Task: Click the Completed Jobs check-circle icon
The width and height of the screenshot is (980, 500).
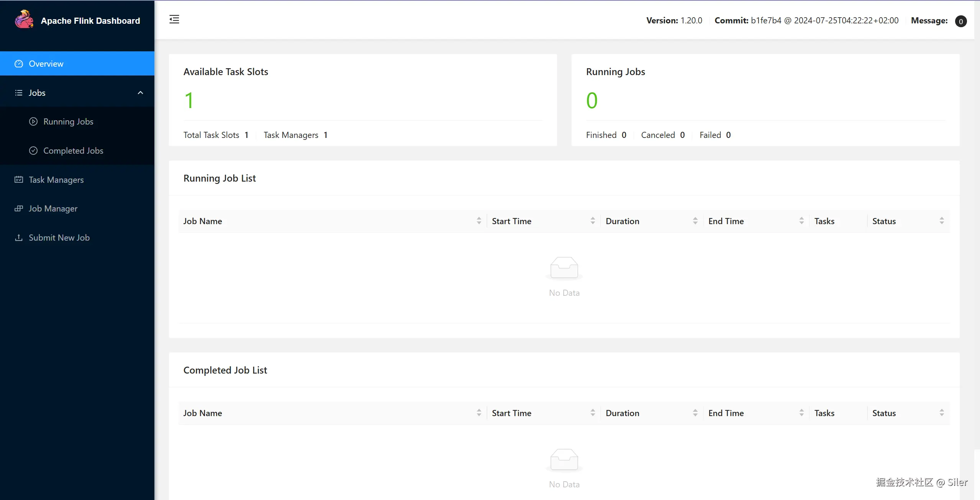Action: pos(33,151)
